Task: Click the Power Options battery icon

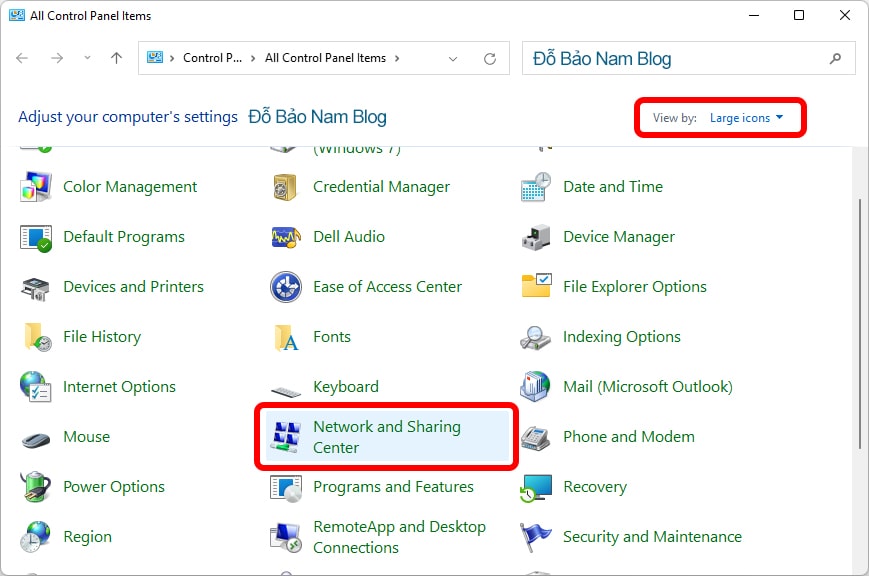Action: click(35, 487)
